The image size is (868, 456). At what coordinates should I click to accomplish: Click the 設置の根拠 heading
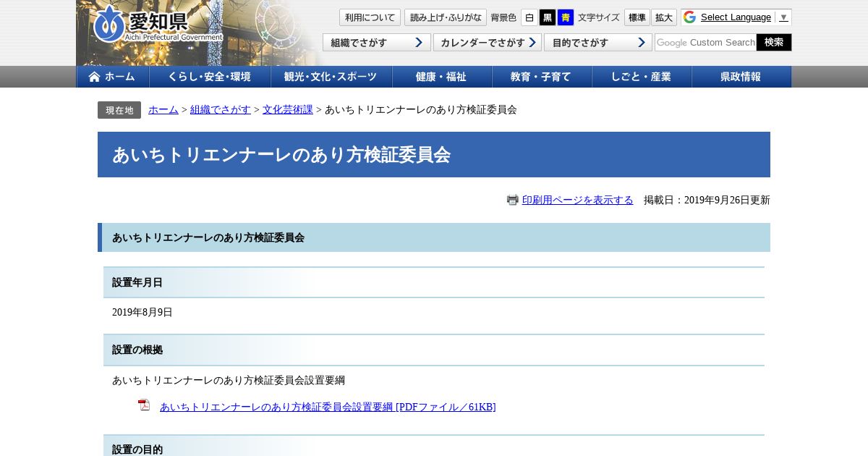(434, 350)
